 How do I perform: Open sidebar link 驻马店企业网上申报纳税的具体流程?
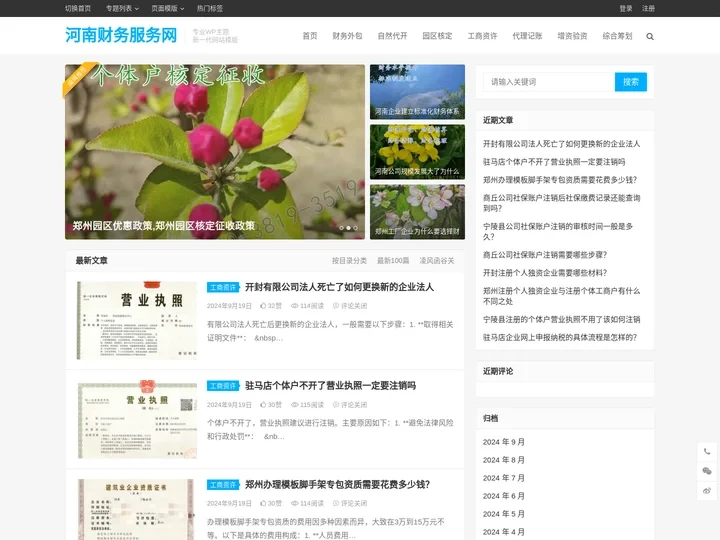point(560,338)
